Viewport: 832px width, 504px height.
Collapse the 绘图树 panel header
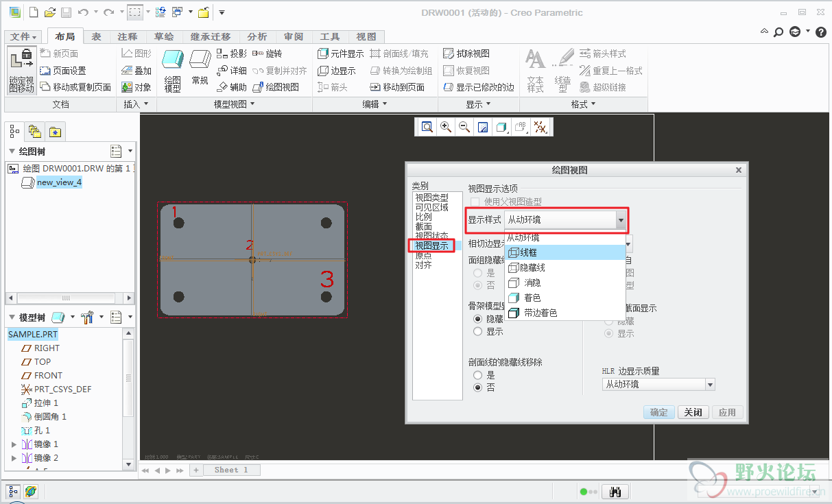tap(12, 152)
